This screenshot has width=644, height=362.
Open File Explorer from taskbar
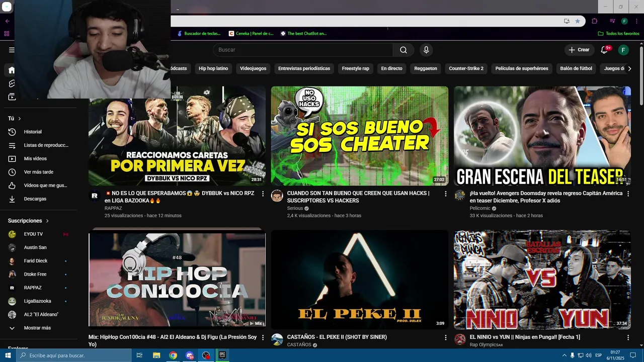click(156, 355)
